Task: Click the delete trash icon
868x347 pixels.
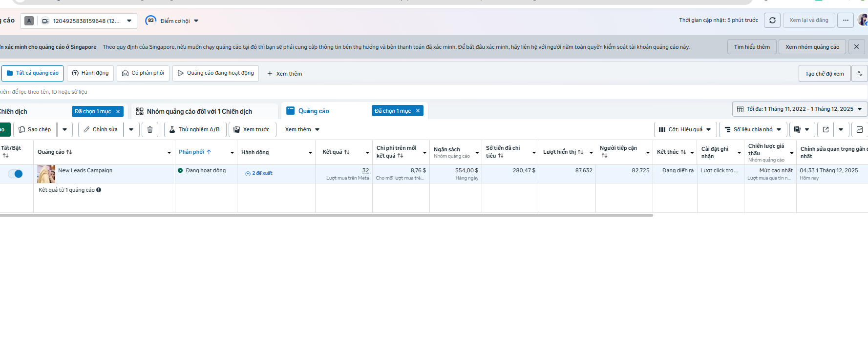Action: click(x=150, y=129)
